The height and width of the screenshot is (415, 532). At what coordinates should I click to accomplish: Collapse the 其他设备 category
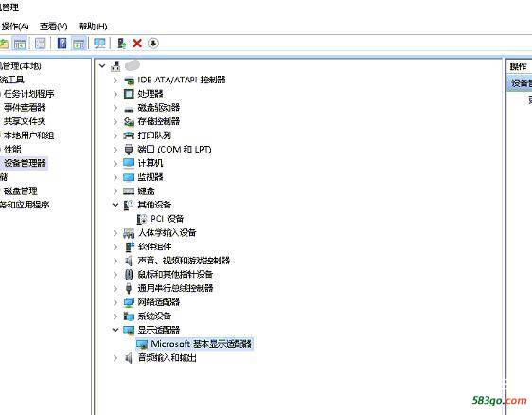tap(115, 205)
